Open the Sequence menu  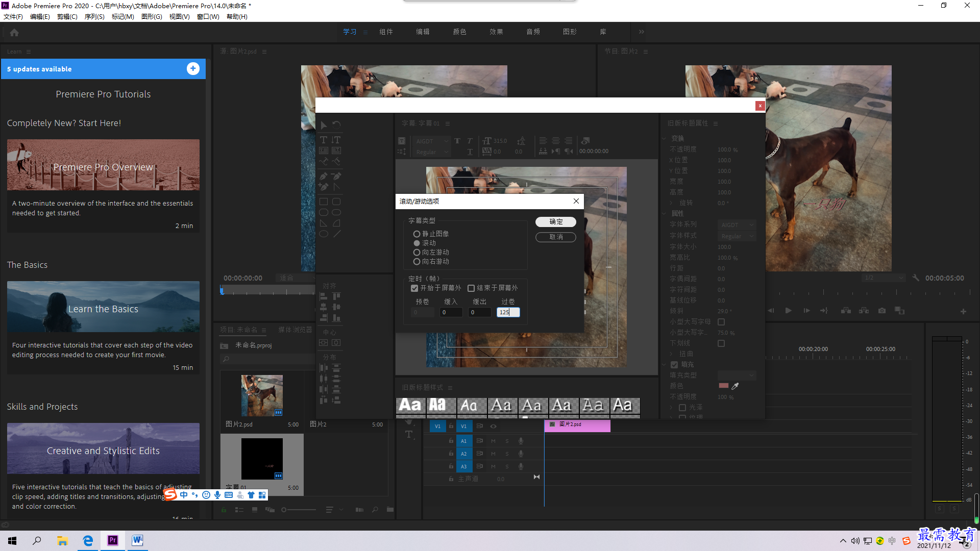click(94, 17)
